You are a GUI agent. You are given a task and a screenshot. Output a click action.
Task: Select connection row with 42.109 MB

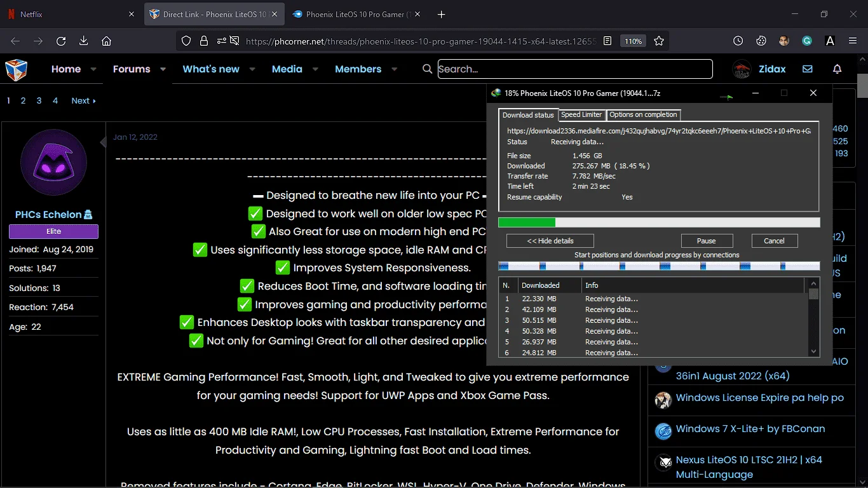click(x=654, y=309)
